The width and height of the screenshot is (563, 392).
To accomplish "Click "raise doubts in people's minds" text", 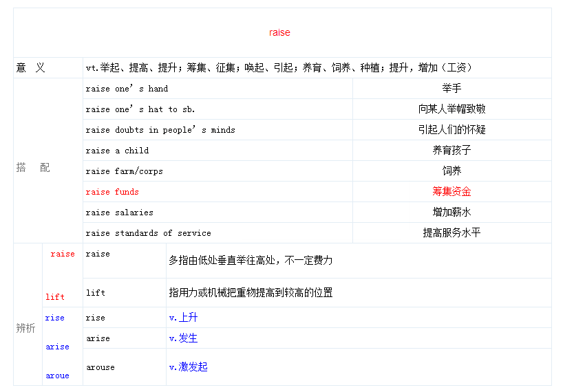I will pyautogui.click(x=160, y=130).
